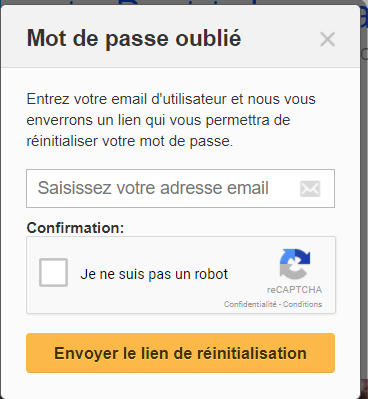Open the Confidentialité link in reCAPTCHA
The image size is (368, 399).
pos(250,304)
